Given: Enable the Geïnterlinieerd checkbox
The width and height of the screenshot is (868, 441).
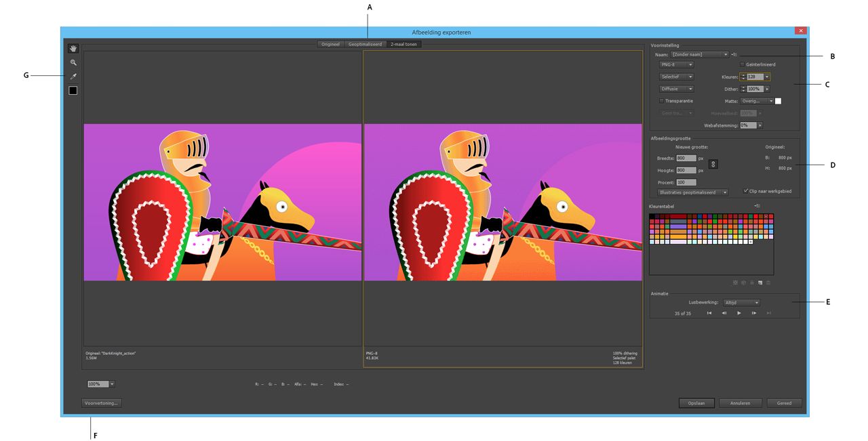Looking at the screenshot, I should point(743,64).
